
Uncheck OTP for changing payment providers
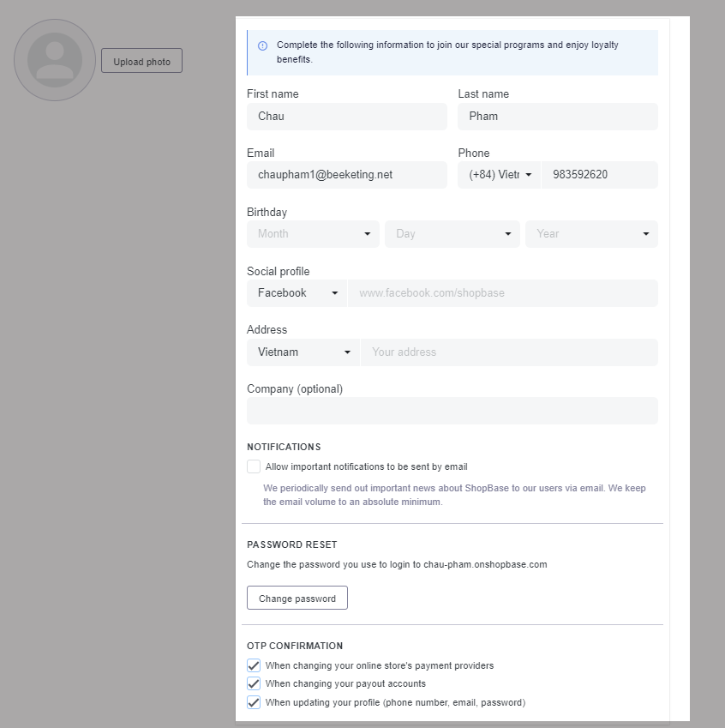coord(254,665)
